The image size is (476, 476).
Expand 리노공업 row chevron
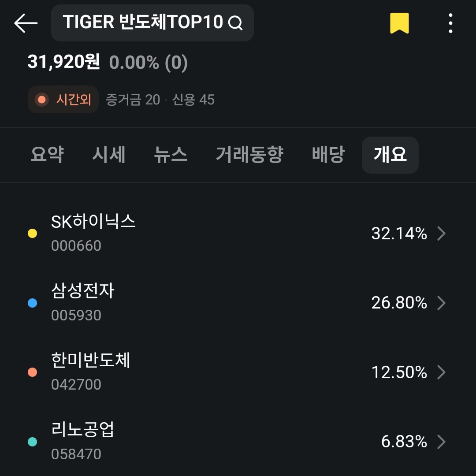click(441, 442)
